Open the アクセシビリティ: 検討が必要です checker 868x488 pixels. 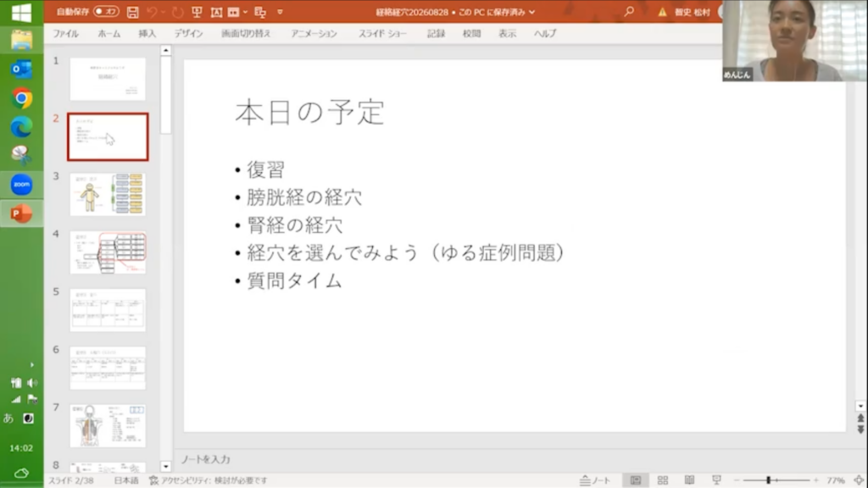pos(209,480)
